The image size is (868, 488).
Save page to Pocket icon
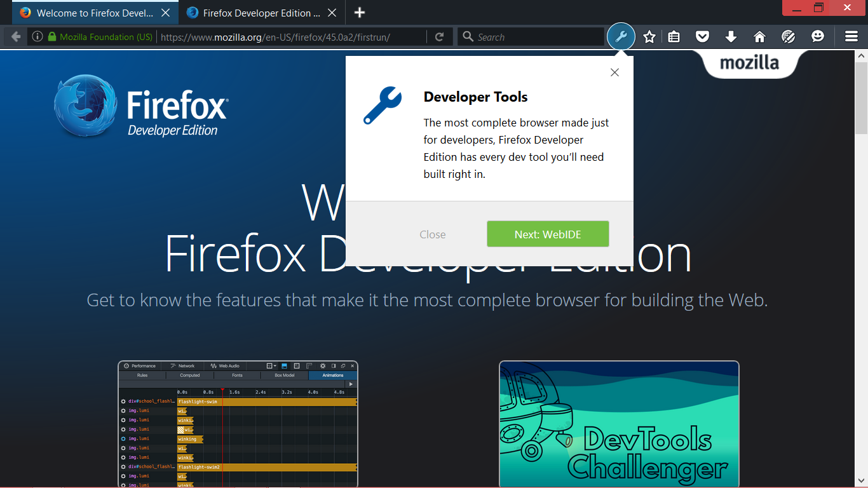point(702,37)
